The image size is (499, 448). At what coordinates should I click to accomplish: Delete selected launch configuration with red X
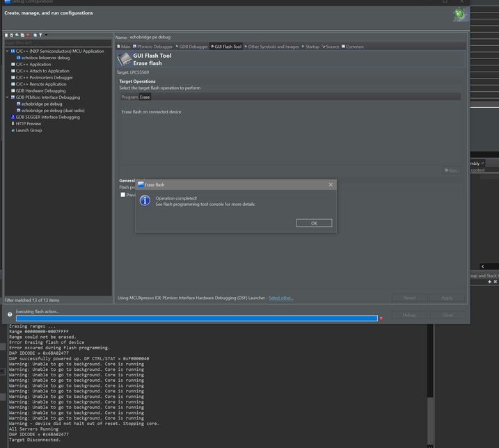pos(28,35)
